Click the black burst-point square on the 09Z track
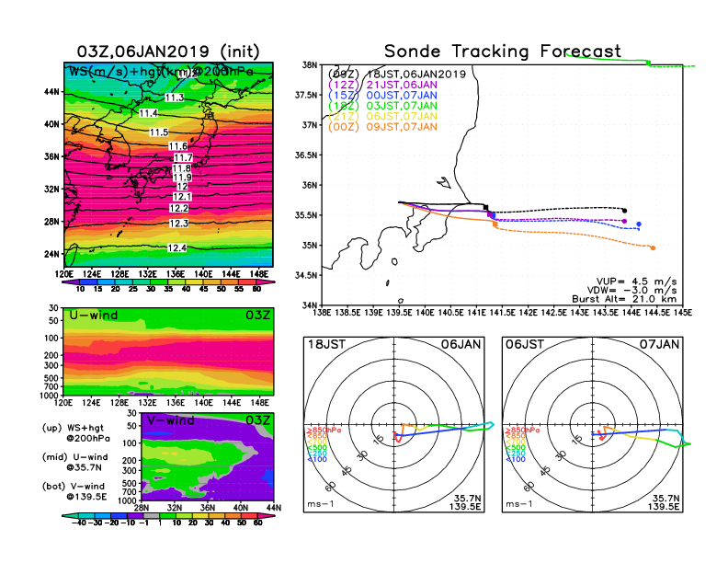 click(x=486, y=207)
